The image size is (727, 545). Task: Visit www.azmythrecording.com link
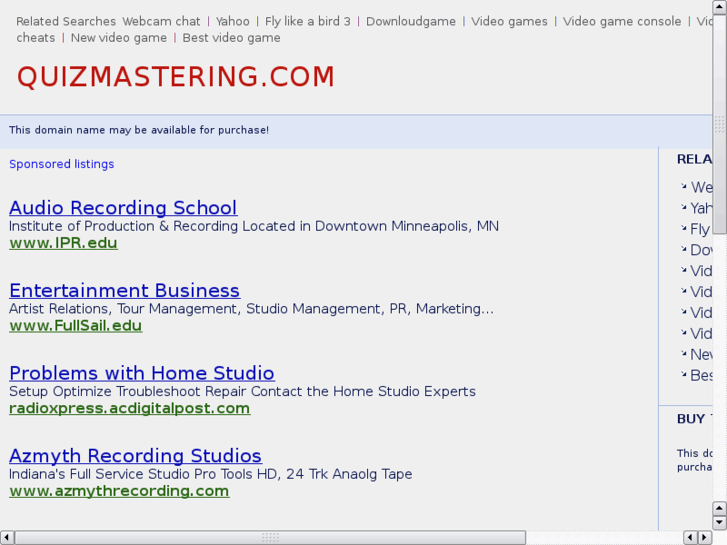pos(119,491)
